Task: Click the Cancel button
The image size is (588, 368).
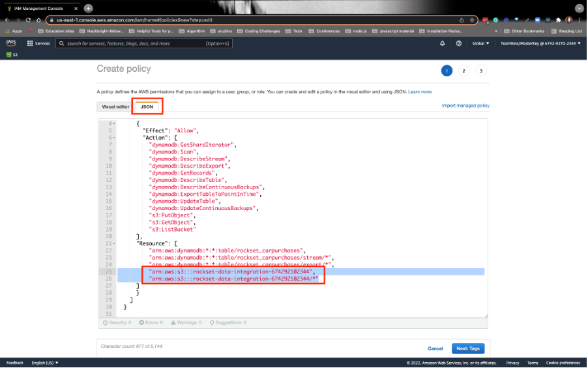Action: click(435, 348)
